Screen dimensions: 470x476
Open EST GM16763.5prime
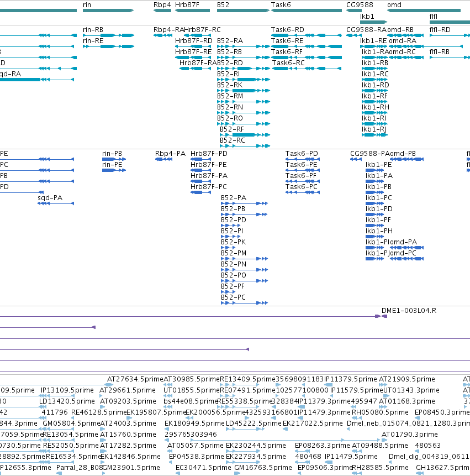[263, 468]
